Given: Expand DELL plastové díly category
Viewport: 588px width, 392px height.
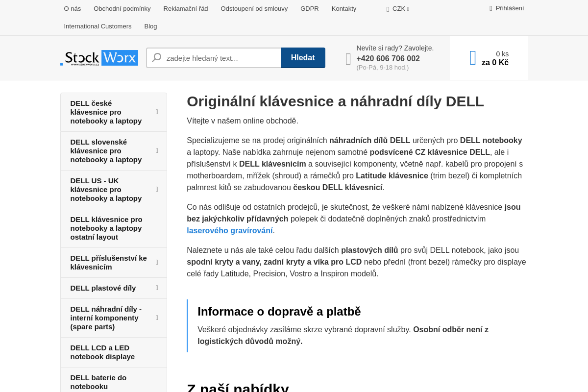Looking at the screenshot, I should tap(157, 288).
